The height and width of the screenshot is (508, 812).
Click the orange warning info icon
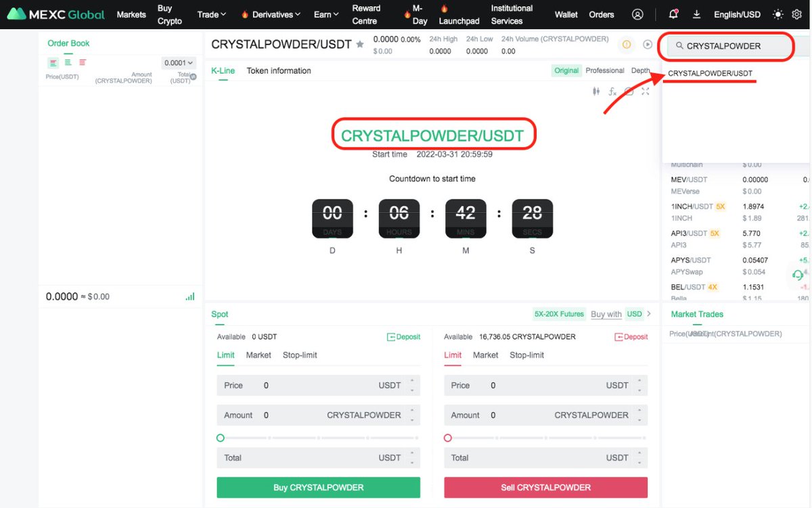click(627, 45)
